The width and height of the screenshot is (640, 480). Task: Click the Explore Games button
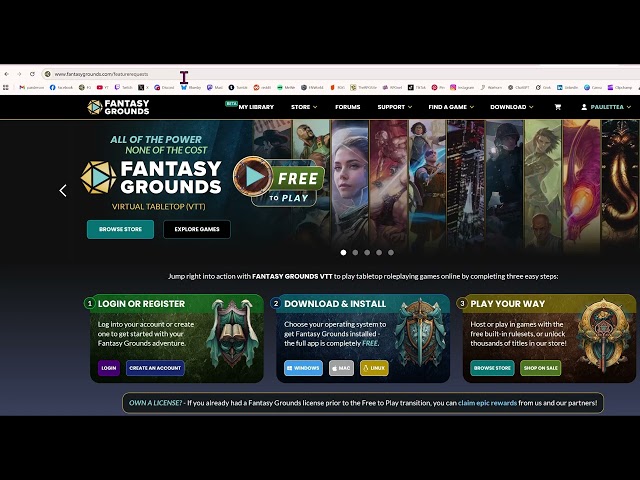(197, 229)
